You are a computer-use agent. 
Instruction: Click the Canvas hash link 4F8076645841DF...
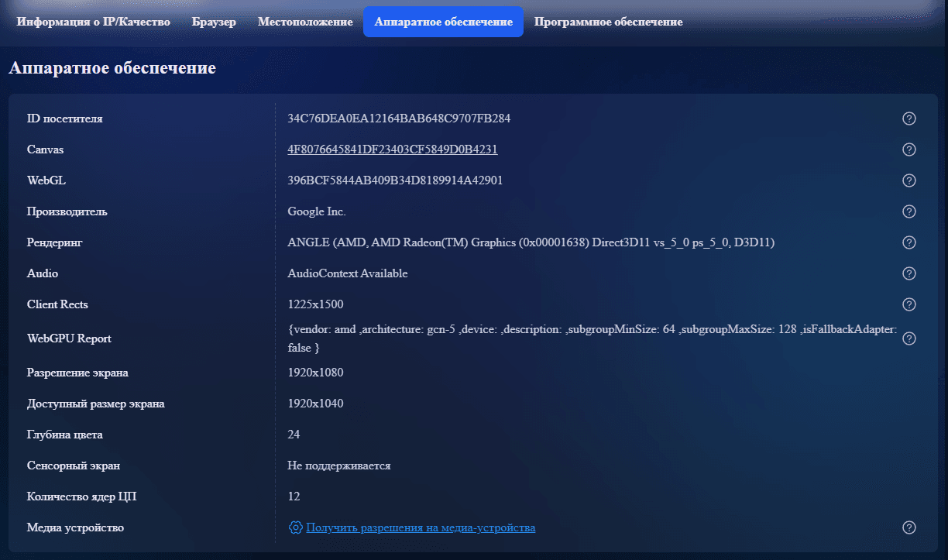[x=392, y=149]
